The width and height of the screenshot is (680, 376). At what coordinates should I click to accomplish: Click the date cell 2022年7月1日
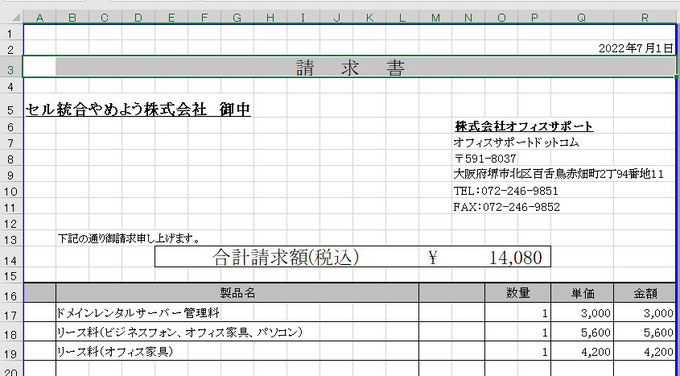click(636, 48)
